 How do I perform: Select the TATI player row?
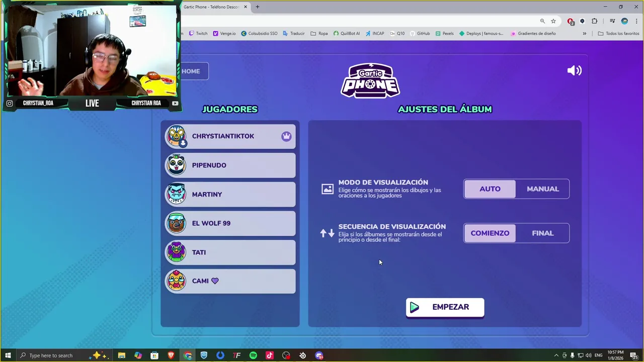(230, 252)
